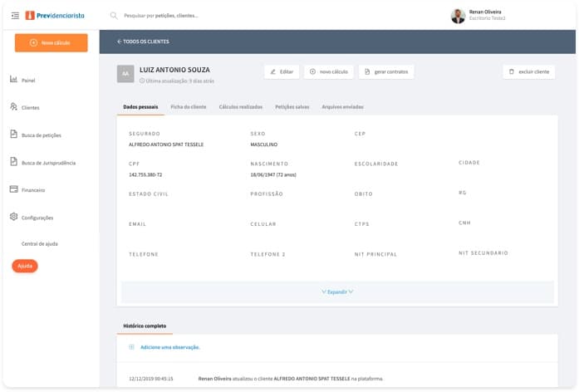Switch to Cálculos realizados tab
579x392 pixels.
tap(241, 106)
